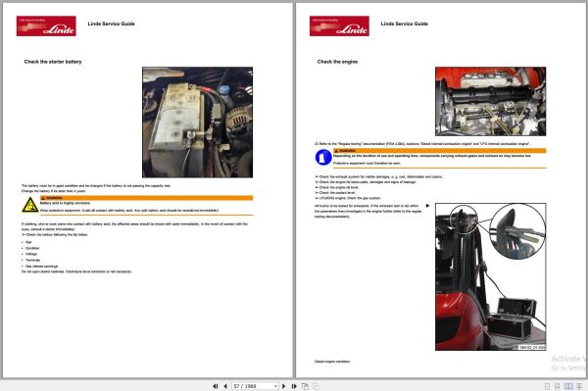588x391 pixels.
Task: Go to the previous page arrow
Action: 225,386
